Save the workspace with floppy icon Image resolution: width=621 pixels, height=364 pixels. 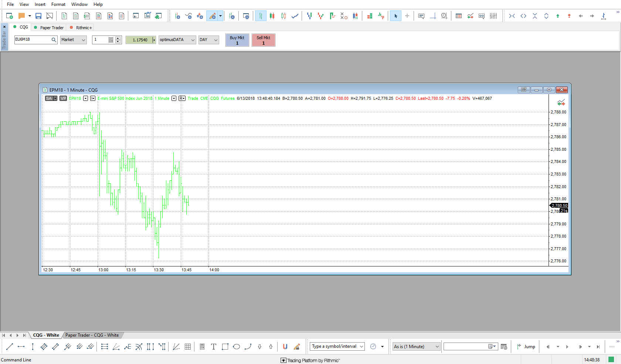pos(38,16)
